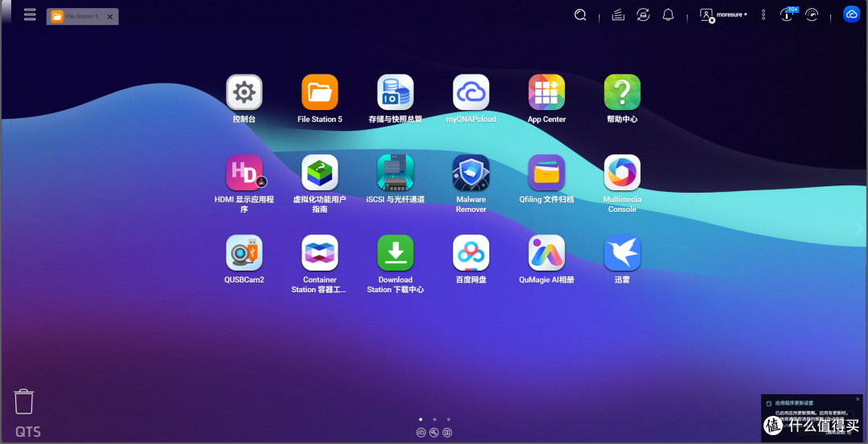Viewport: 868px width, 444px height.
Task: Select the first desktop page dot
Action: [x=420, y=420]
